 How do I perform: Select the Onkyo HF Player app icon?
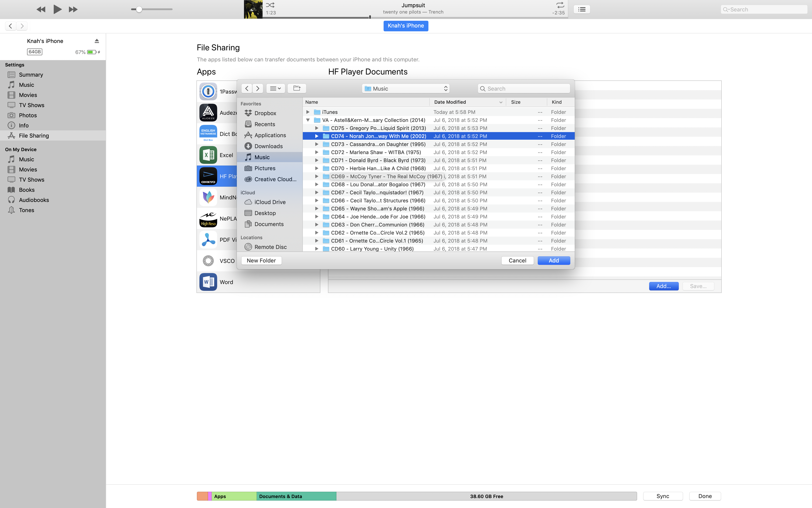[x=208, y=176]
